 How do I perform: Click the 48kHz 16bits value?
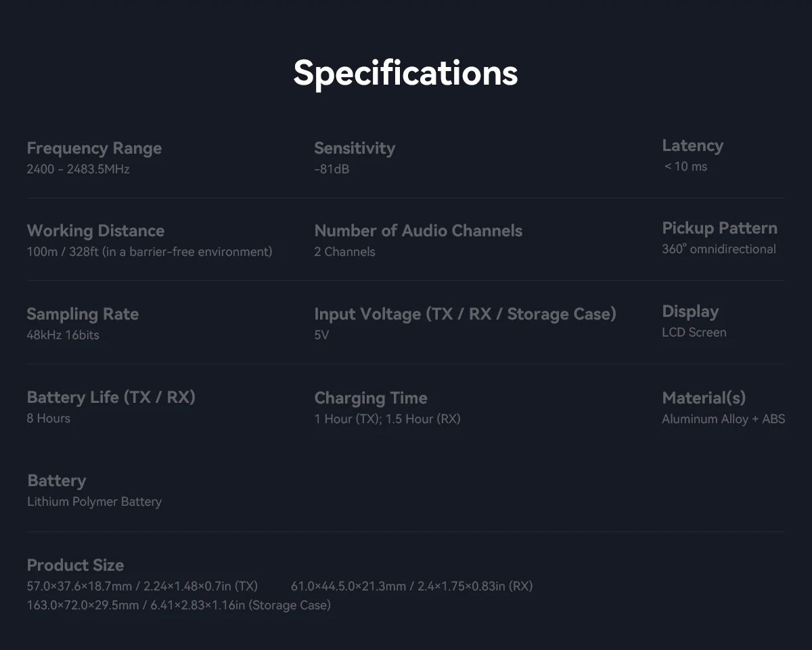[x=63, y=335]
